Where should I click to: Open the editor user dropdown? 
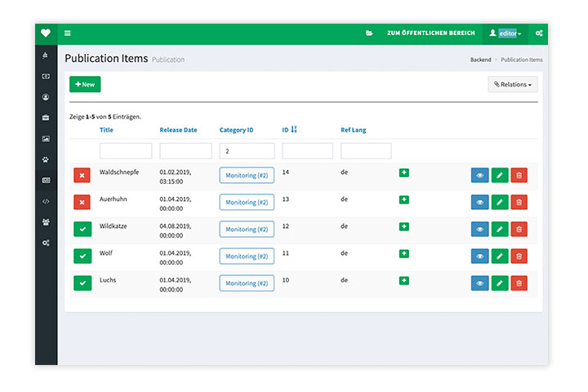click(x=506, y=33)
